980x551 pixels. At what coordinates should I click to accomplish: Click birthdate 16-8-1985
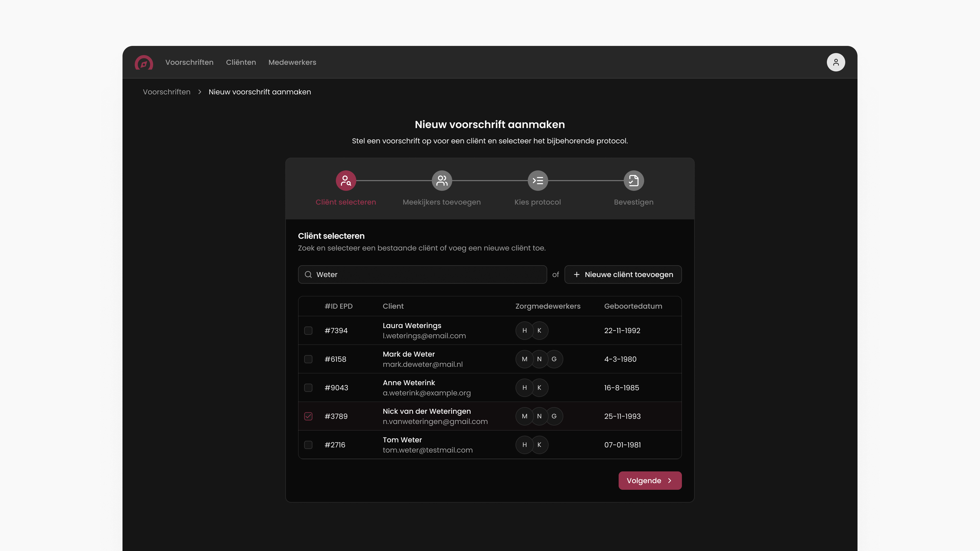pos(622,387)
